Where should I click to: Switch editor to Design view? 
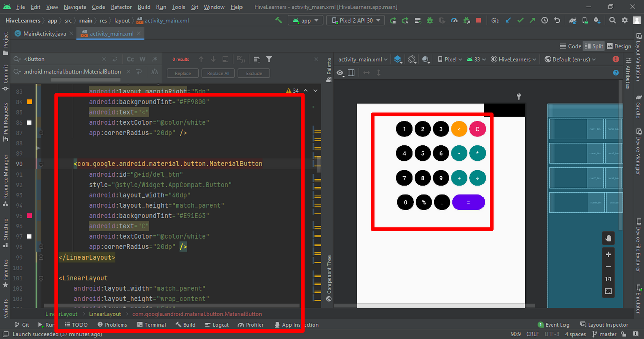click(x=619, y=46)
